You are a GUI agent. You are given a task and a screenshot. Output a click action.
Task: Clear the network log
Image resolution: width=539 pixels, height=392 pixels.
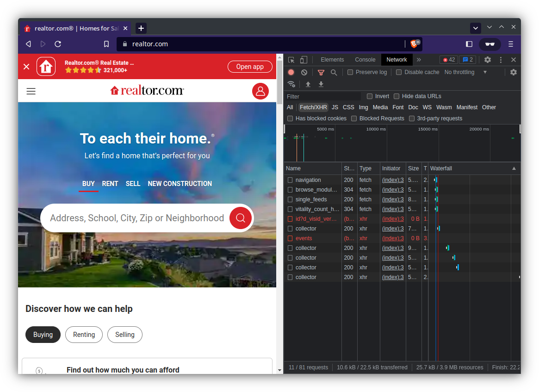304,72
